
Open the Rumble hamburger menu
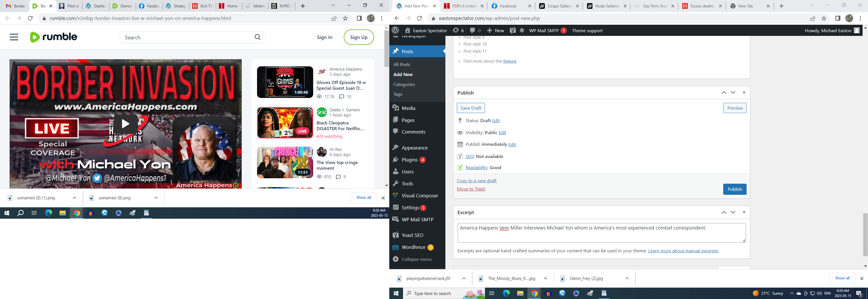(14, 37)
